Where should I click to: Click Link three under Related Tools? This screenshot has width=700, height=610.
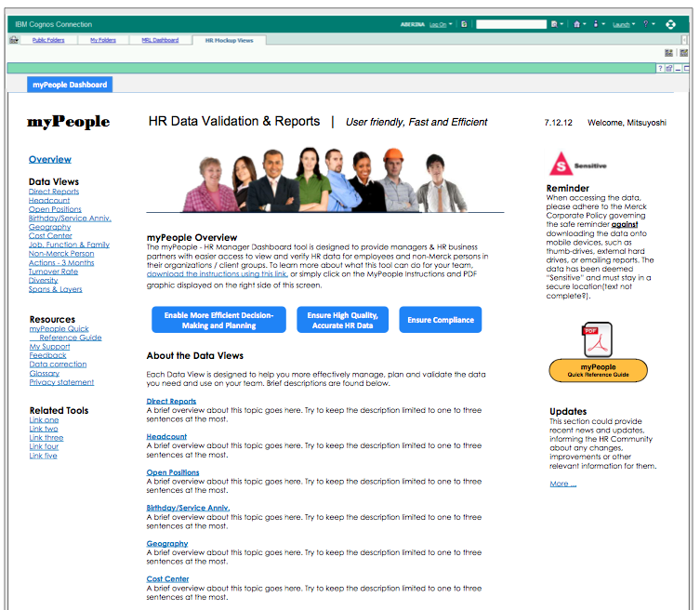coord(46,438)
